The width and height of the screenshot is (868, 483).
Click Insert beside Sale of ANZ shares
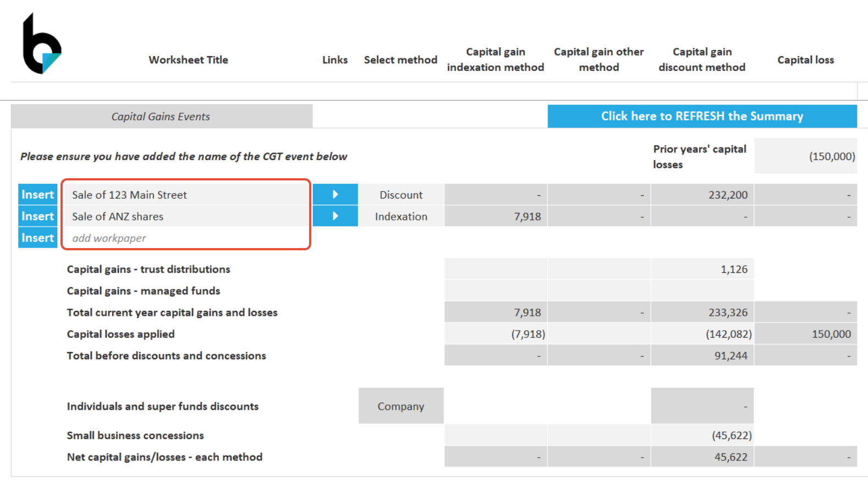point(37,216)
